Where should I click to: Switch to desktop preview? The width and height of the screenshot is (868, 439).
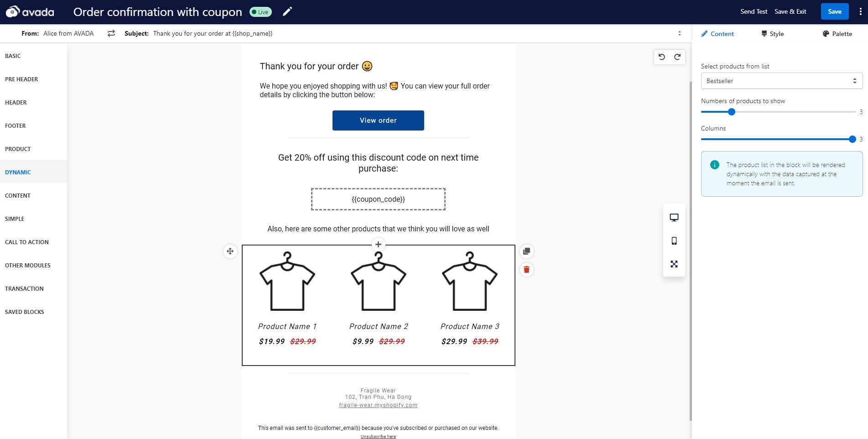coord(674,218)
